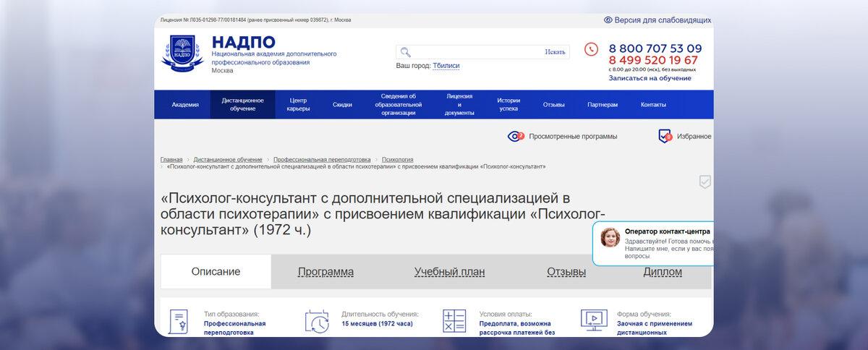
Task: Click the magnifier icon in search box
Action: tap(406, 52)
